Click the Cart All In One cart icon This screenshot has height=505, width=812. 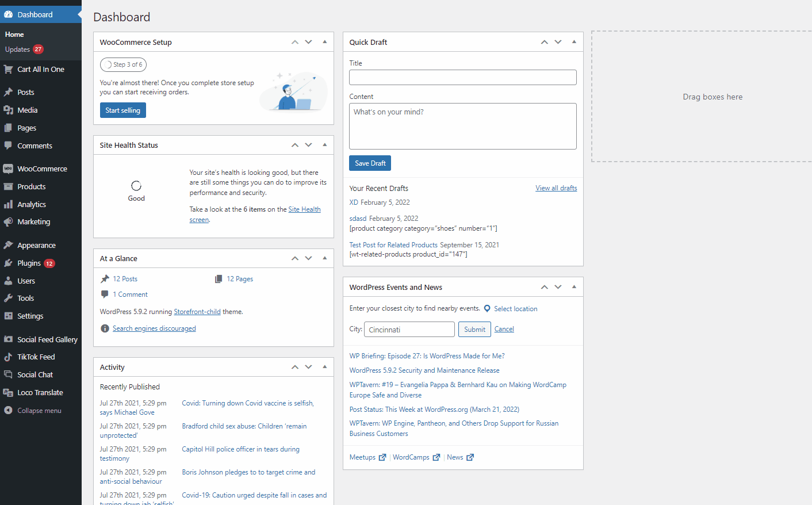[8, 69]
